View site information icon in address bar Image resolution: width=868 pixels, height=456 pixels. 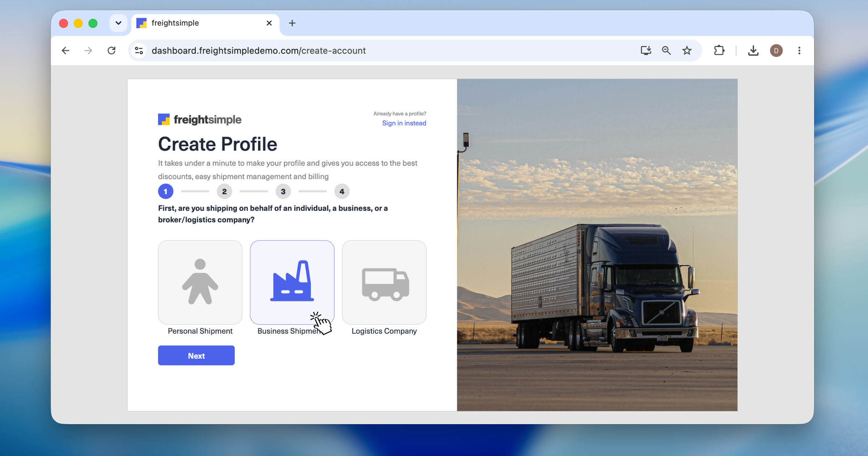pyautogui.click(x=139, y=51)
